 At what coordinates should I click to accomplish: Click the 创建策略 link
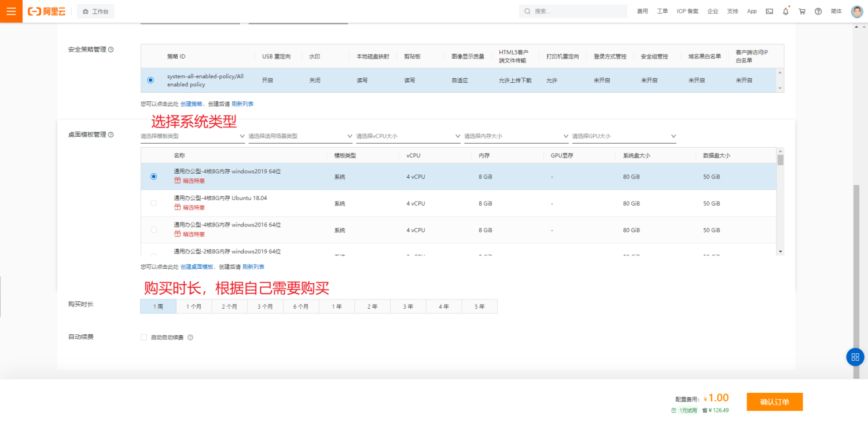coord(192,104)
